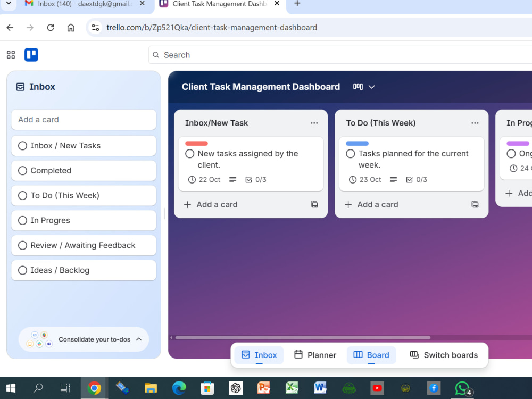Screen dimensions: 532x399
Task: Open Microsoft Word from taskbar
Action: click(x=320, y=388)
